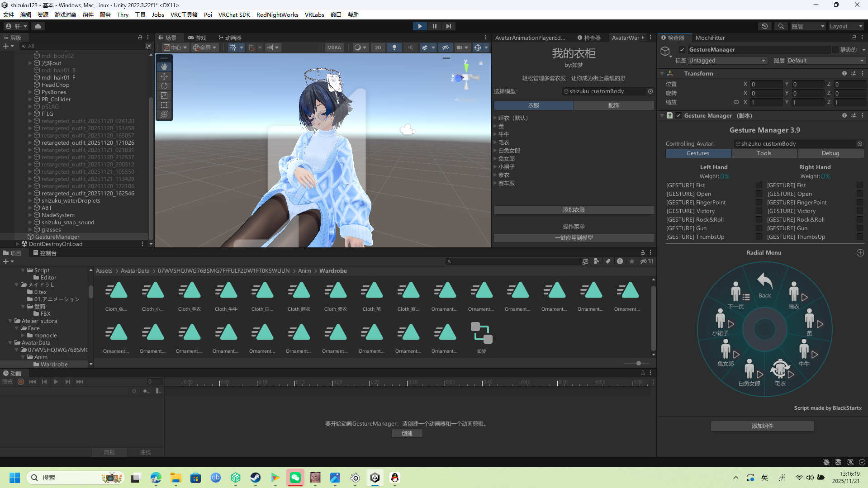Screen dimensions: 868x488
Task: Select the Rotate tool in scene toolbar
Action: [164, 86]
